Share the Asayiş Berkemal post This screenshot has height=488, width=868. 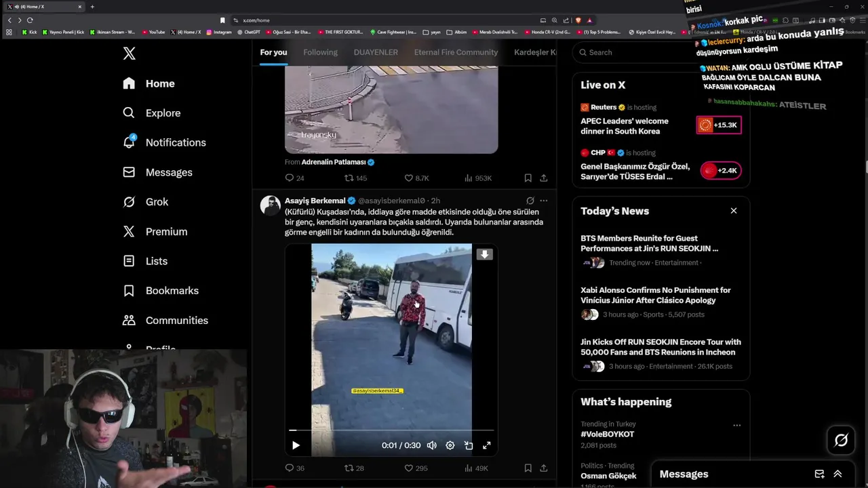pos(543,468)
